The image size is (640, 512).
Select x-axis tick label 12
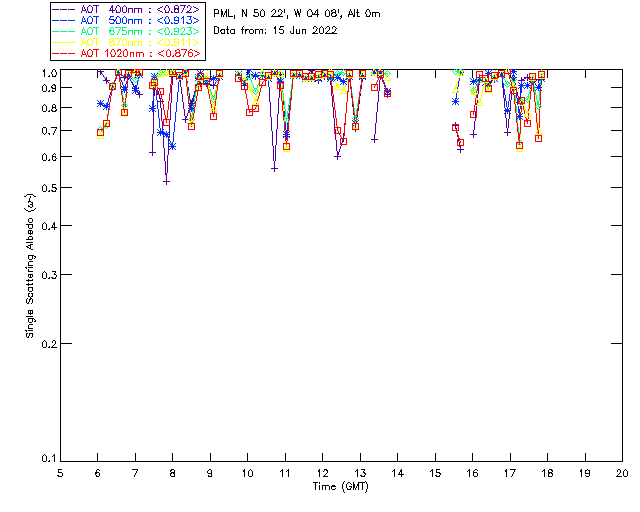click(x=322, y=472)
